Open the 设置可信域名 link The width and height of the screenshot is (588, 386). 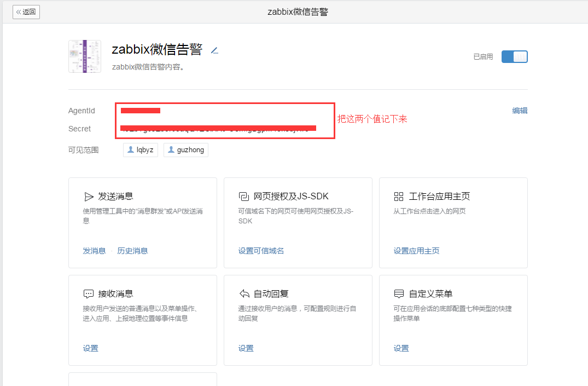point(261,251)
